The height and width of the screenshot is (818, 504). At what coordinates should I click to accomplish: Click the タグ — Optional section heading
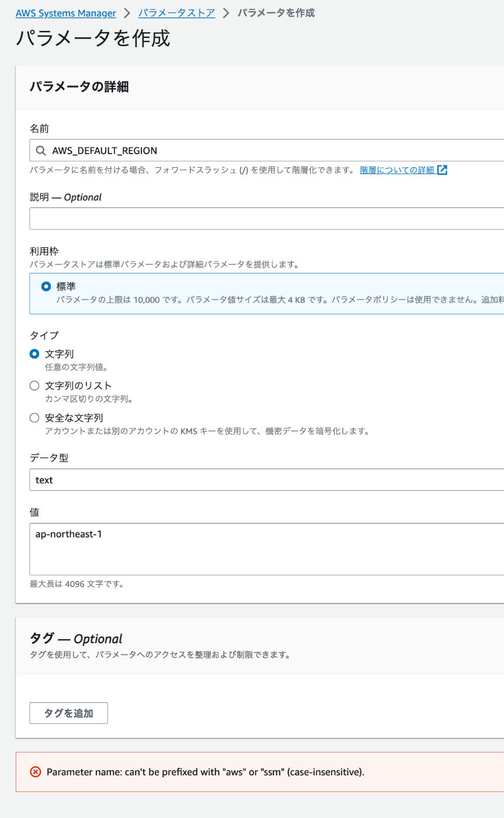click(x=76, y=638)
